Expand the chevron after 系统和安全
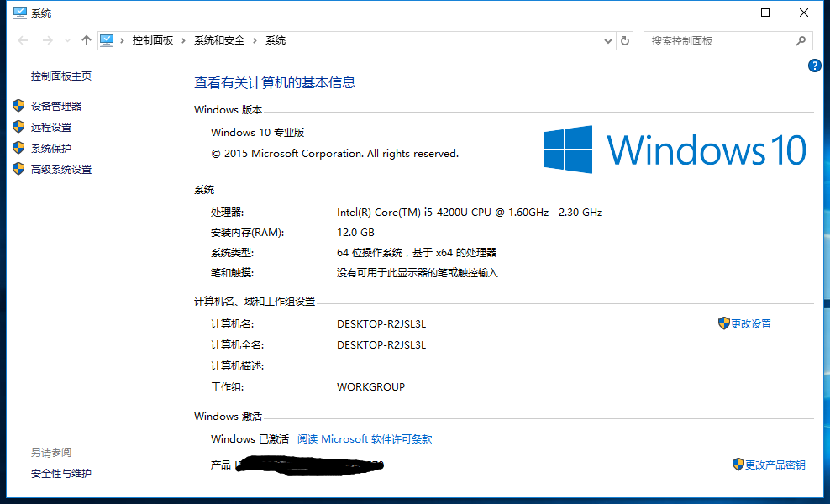 255,41
